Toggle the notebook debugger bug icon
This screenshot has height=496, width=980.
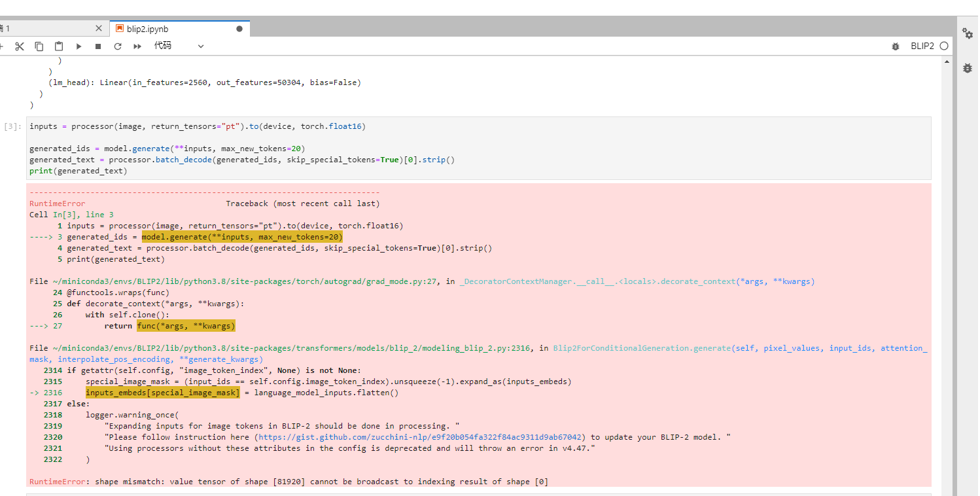coord(896,46)
